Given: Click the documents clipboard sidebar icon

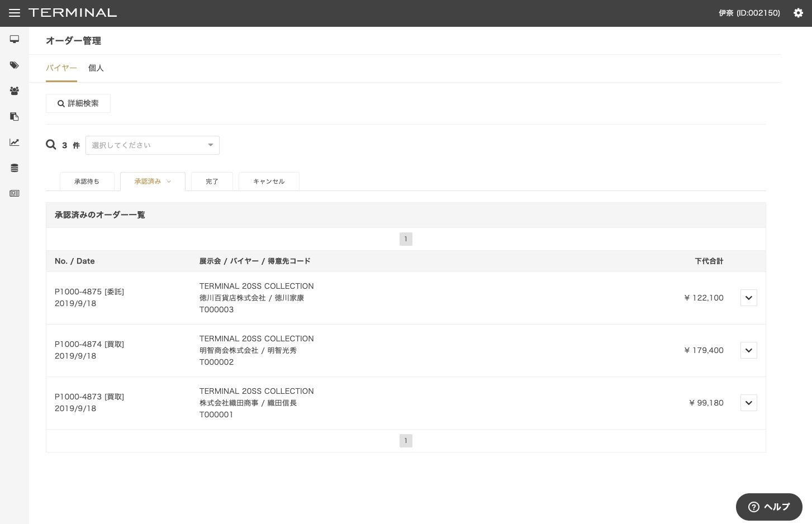Looking at the screenshot, I should pyautogui.click(x=15, y=116).
